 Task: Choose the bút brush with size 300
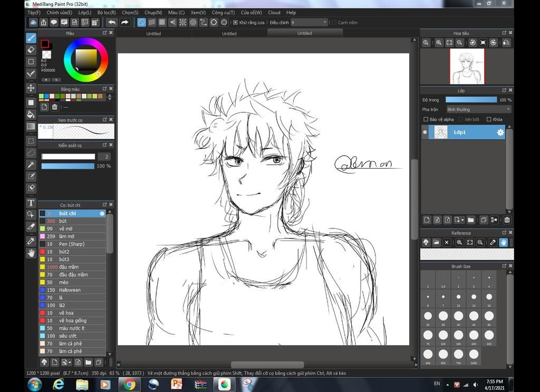[x=72, y=221]
